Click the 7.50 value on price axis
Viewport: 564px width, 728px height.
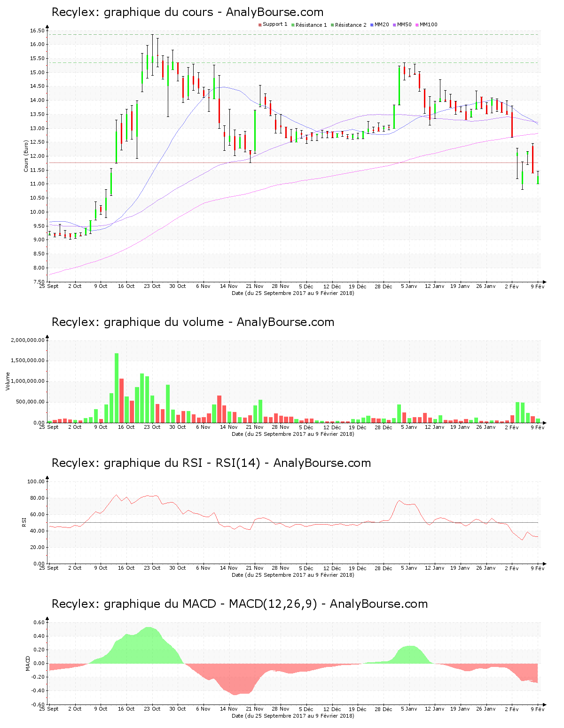[x=39, y=282]
